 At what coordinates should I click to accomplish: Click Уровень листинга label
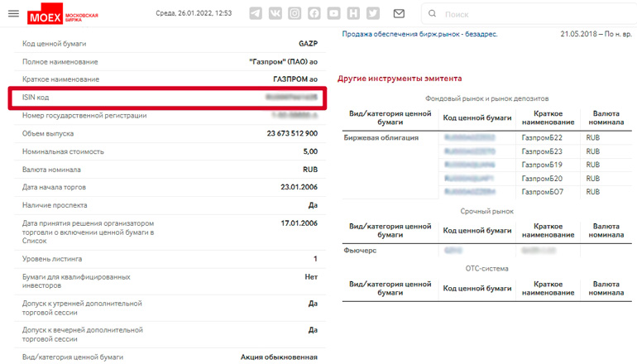[52, 259]
